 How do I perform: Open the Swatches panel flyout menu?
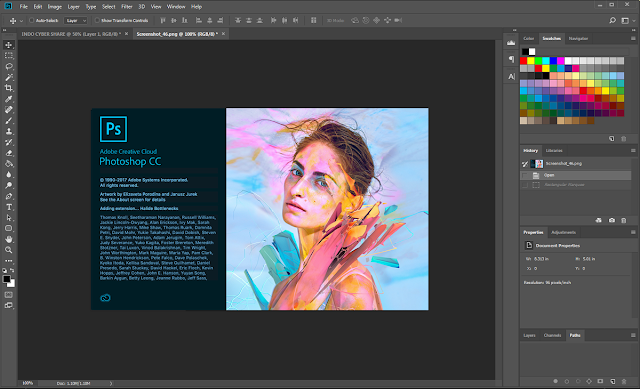(x=633, y=38)
